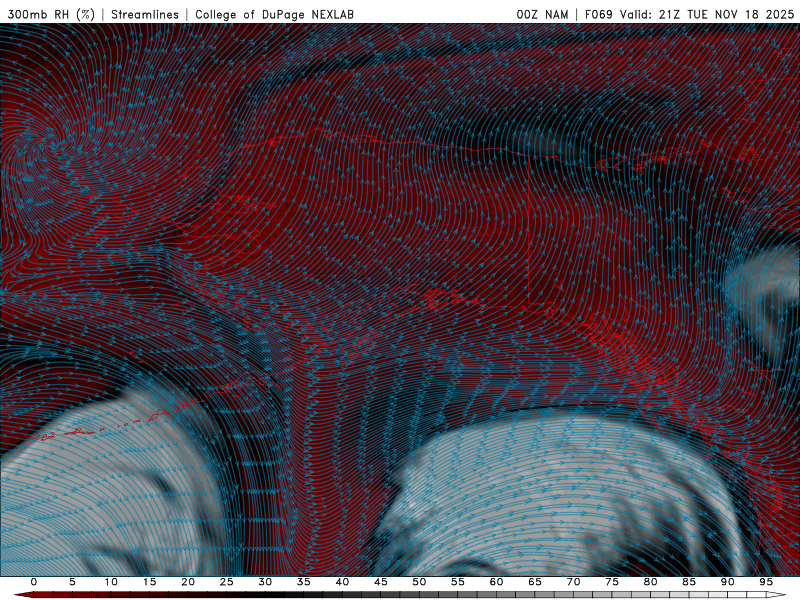Image resolution: width=800 pixels, height=600 pixels.
Task: Click the '35' label on the color scale
Action: pyautogui.click(x=304, y=582)
